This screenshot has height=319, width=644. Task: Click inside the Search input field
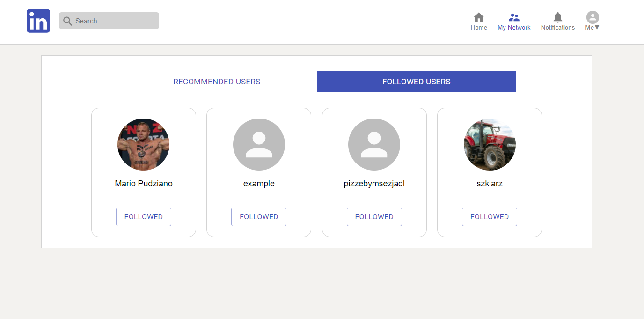click(x=112, y=21)
